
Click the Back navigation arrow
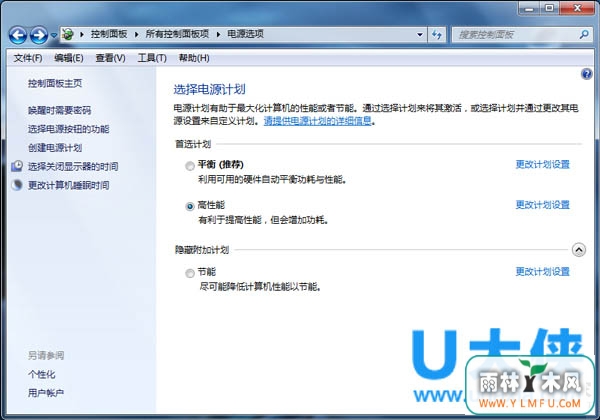point(18,35)
